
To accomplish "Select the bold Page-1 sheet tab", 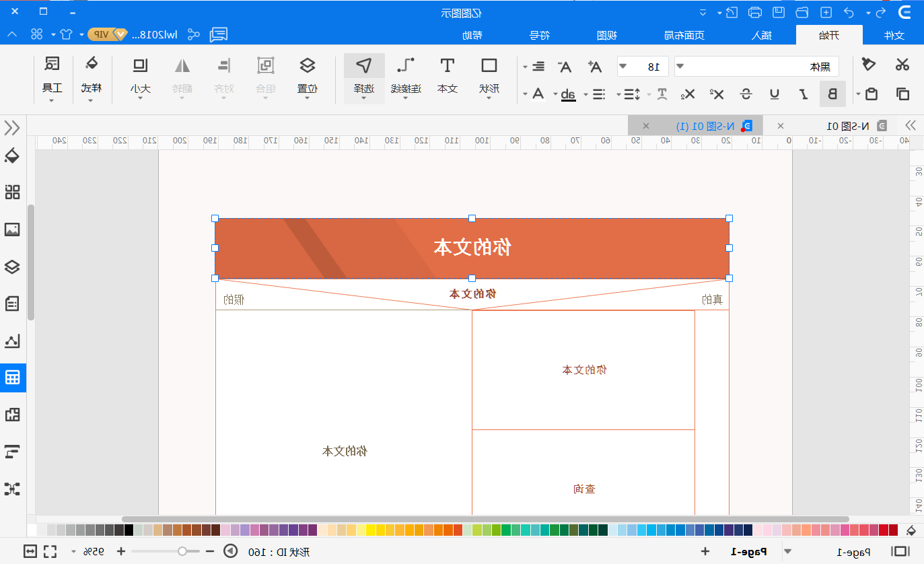I will pyautogui.click(x=750, y=552).
